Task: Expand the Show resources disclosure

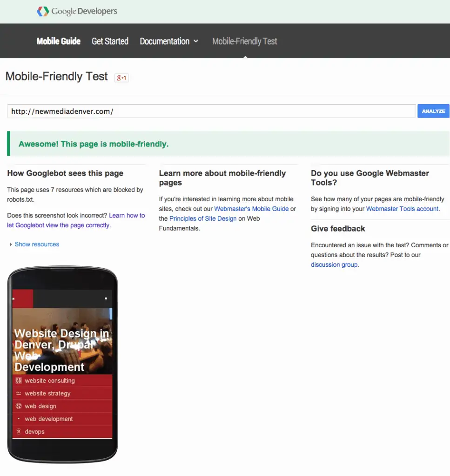Action: (x=34, y=244)
